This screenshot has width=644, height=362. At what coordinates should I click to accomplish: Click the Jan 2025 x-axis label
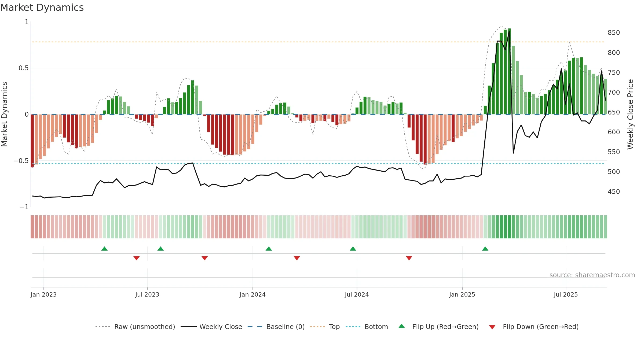(462, 294)
